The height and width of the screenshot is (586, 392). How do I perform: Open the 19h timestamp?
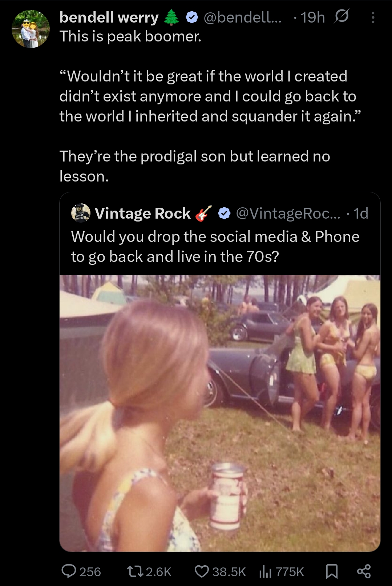[313, 17]
